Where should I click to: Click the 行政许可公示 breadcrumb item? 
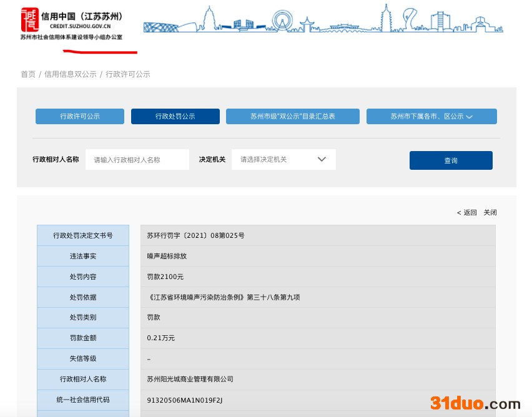tap(128, 74)
